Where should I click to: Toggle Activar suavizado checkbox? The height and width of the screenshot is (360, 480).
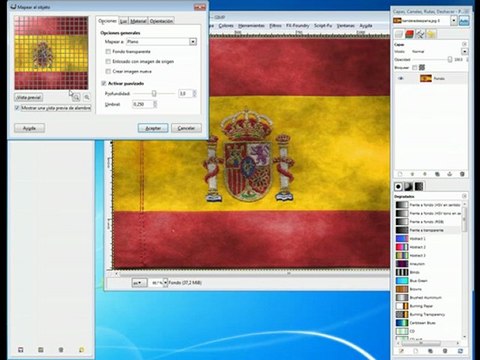coord(104,83)
